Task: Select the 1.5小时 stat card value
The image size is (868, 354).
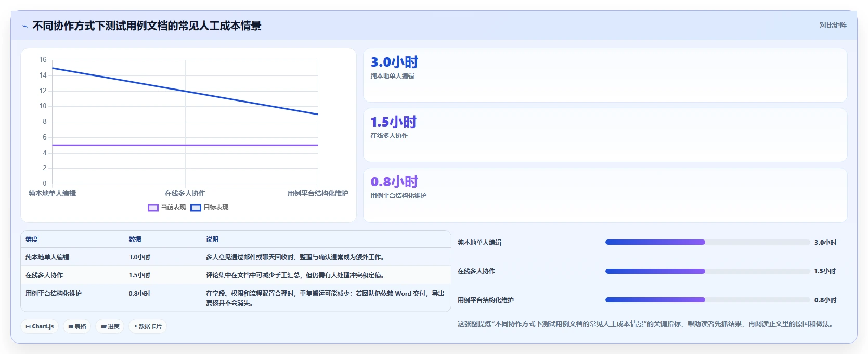Action: [393, 122]
